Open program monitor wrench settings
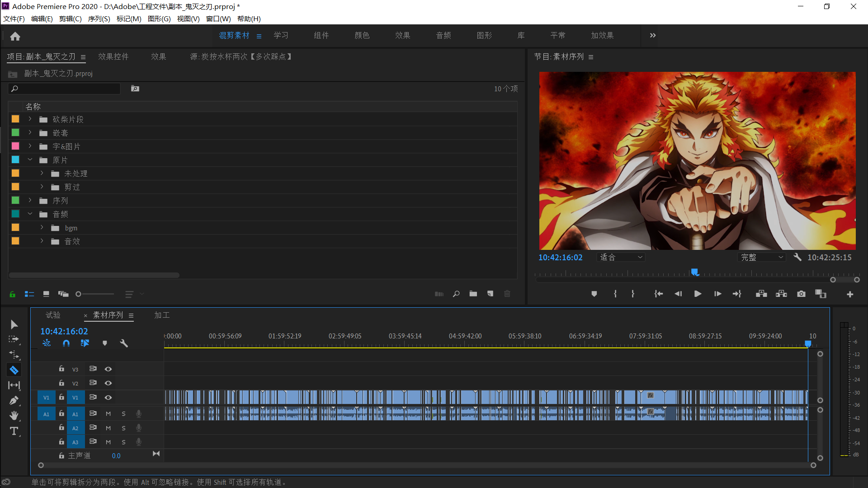The height and width of the screenshot is (488, 868). 797,257
